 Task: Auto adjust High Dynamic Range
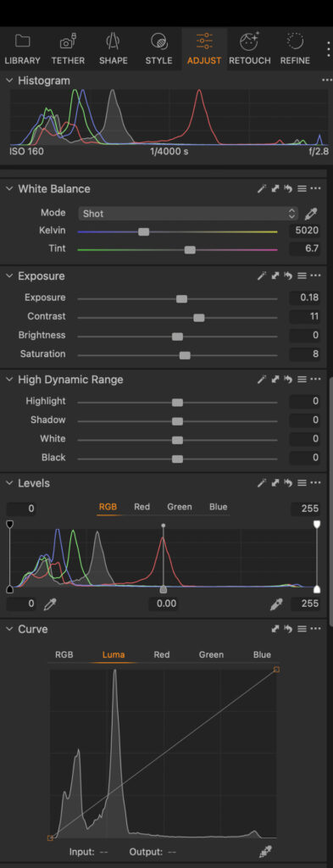point(262,379)
